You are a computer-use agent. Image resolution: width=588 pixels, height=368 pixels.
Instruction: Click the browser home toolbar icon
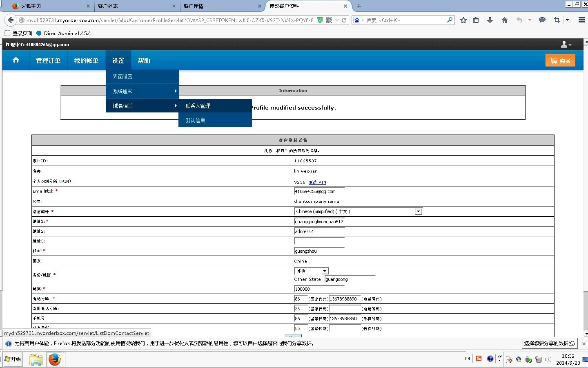(505, 20)
